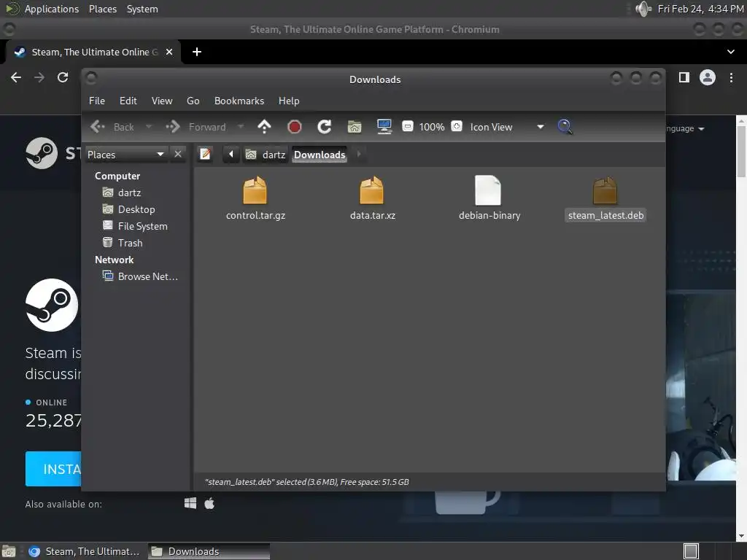Screen dimensions: 747x560
Task: Open File System in the sidebar
Action: click(135, 226)
